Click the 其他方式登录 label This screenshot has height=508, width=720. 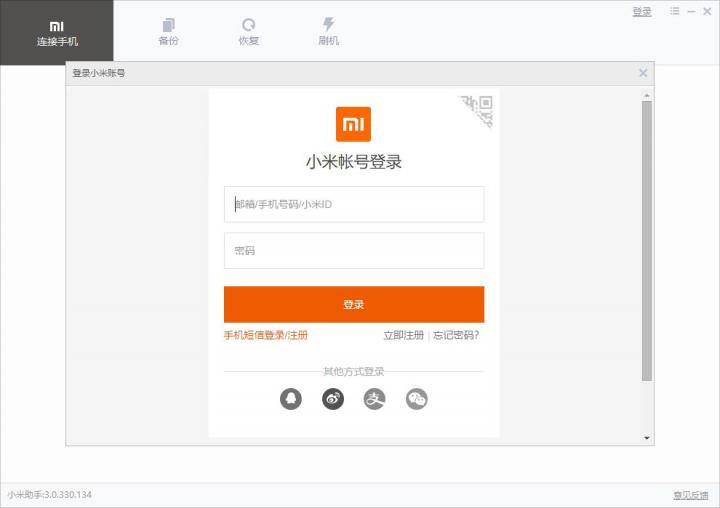coord(354,371)
